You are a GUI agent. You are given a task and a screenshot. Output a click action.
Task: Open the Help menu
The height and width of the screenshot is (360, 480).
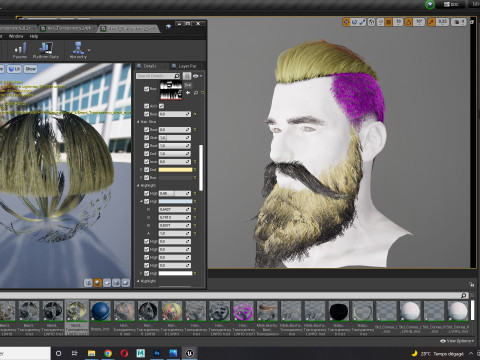click(34, 36)
